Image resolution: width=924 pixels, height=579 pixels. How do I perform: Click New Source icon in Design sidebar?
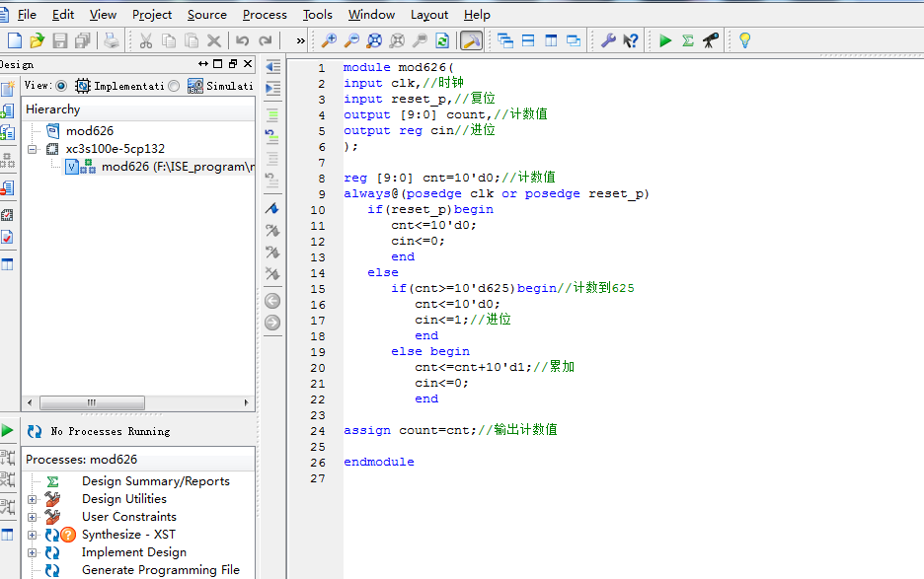[7, 90]
